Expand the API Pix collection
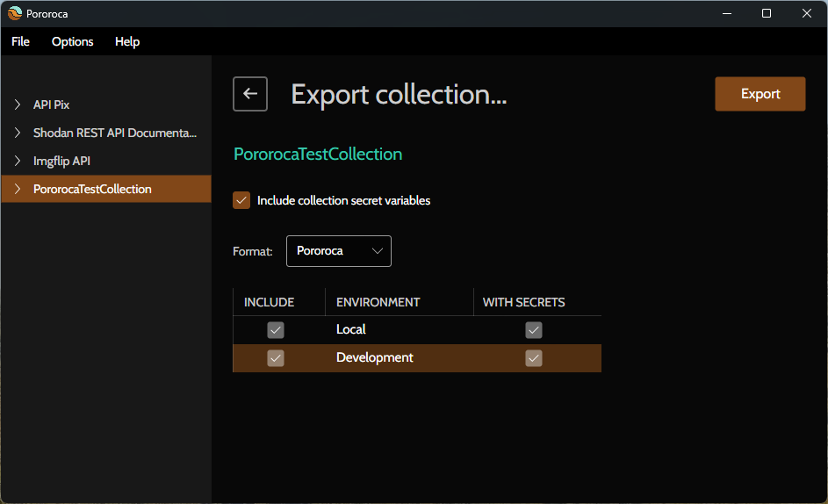 18,104
